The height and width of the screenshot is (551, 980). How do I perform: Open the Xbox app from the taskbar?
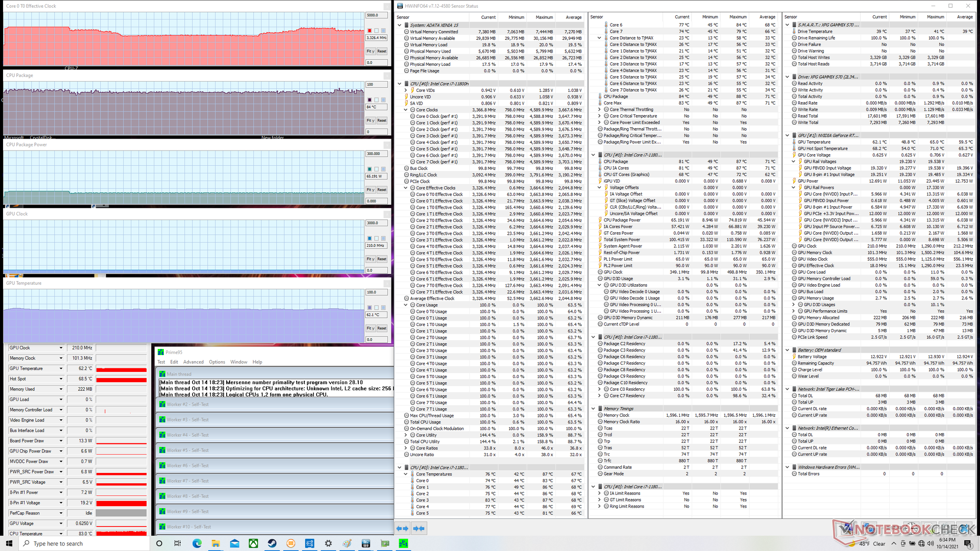point(253,543)
